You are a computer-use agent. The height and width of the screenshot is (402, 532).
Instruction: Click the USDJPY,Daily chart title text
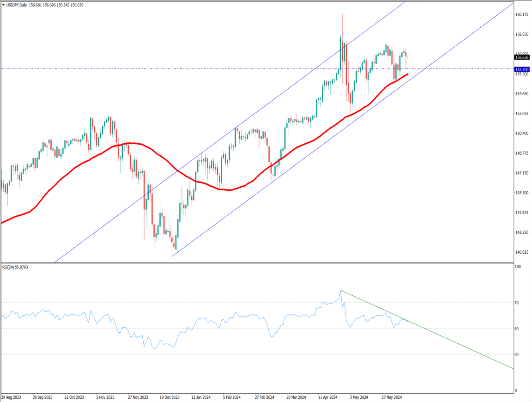18,5
